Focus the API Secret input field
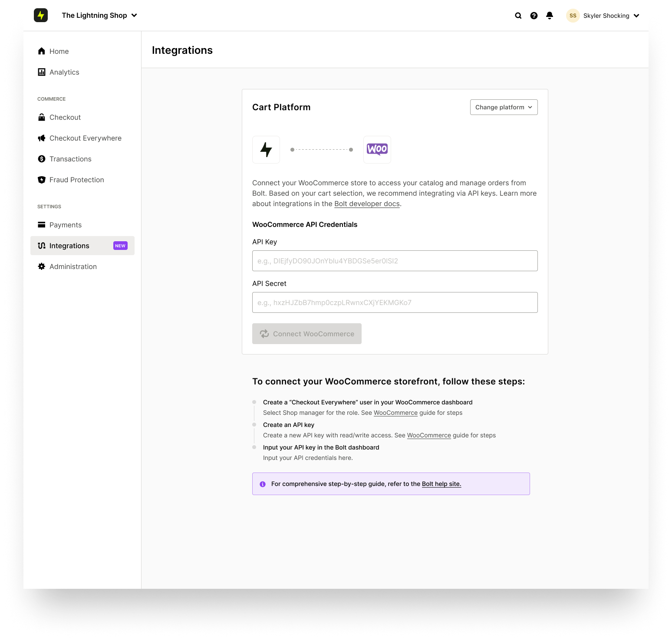 [x=395, y=302]
